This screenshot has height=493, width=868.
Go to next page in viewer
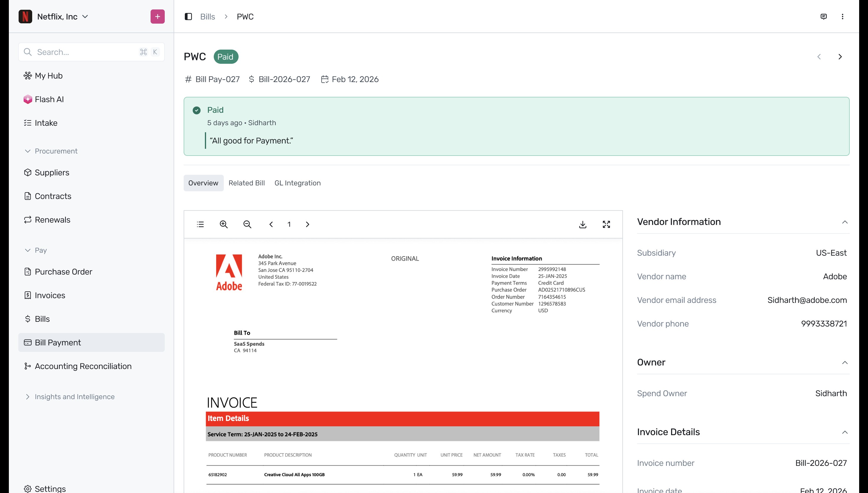307,224
